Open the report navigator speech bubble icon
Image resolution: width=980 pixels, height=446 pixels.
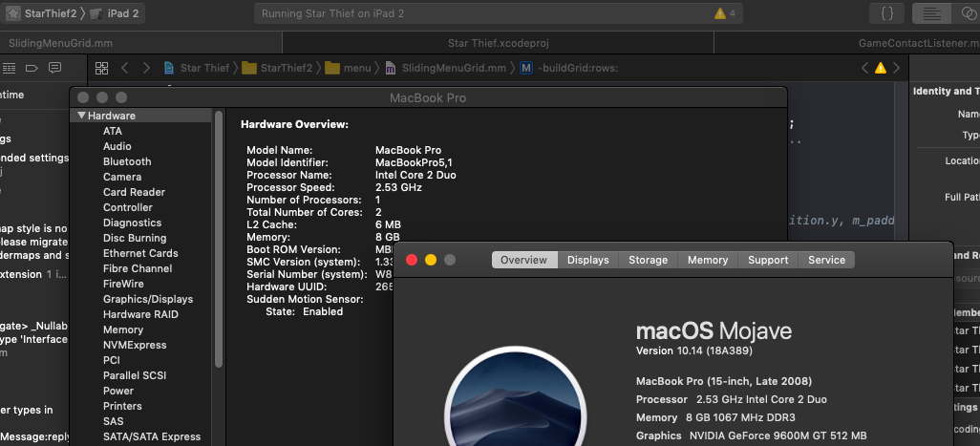click(x=55, y=68)
